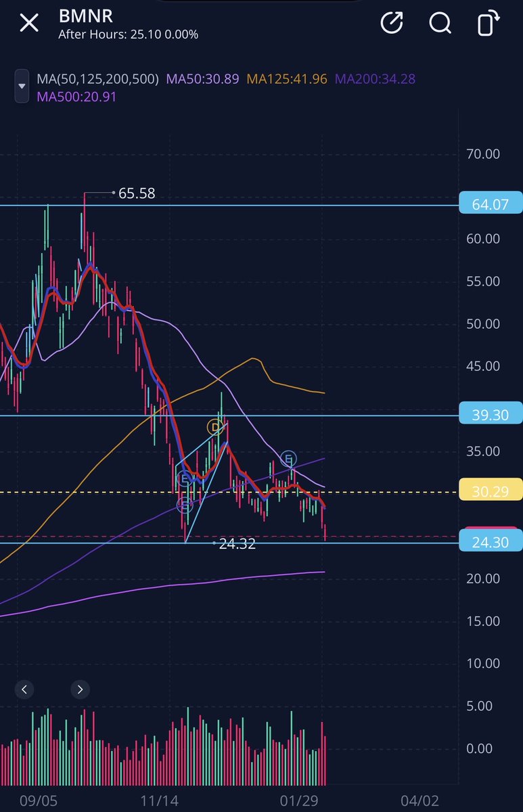This screenshot has width=523, height=812.
Task: Click the MA125:41.96 legend value
Action: click(287, 79)
